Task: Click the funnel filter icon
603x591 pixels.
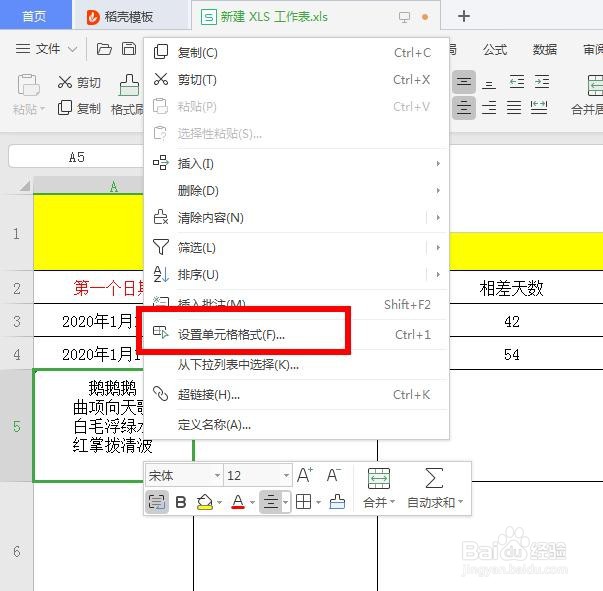Action: [x=161, y=247]
